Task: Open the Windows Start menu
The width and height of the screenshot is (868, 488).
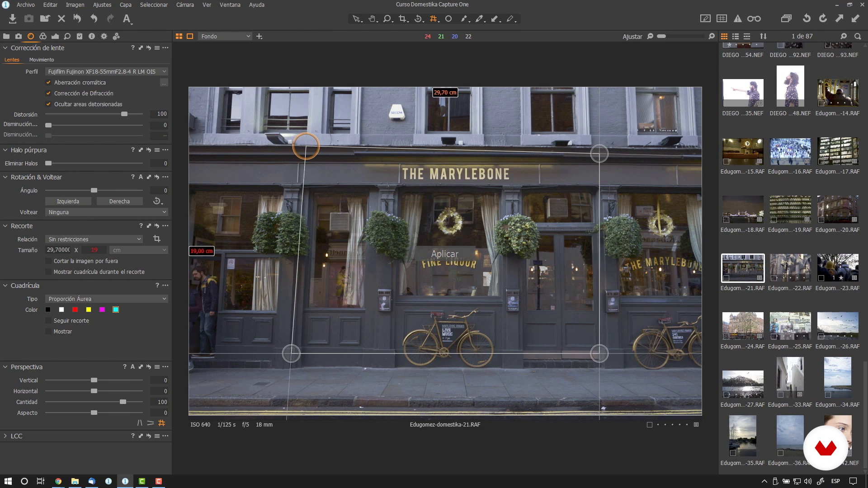Action: pyautogui.click(x=8, y=481)
